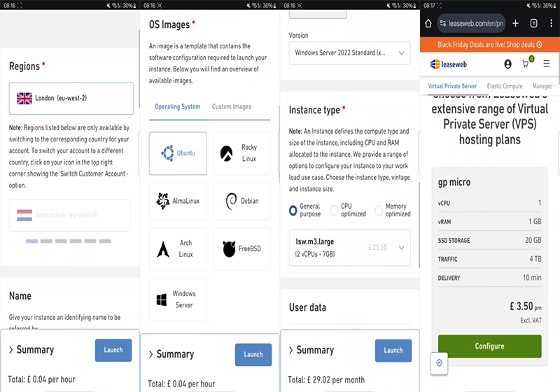Image resolution: width=560 pixels, height=392 pixels.
Task: Switch to the Custom Images tab
Action: tap(232, 106)
